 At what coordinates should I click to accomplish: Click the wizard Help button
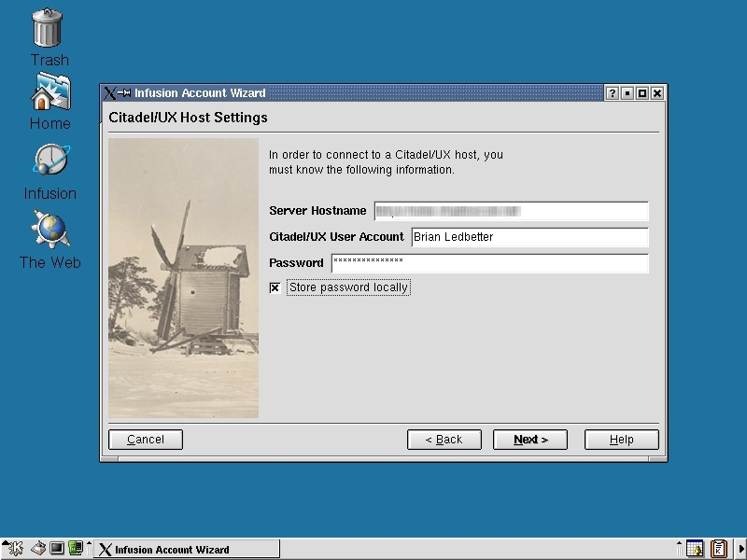(x=622, y=440)
